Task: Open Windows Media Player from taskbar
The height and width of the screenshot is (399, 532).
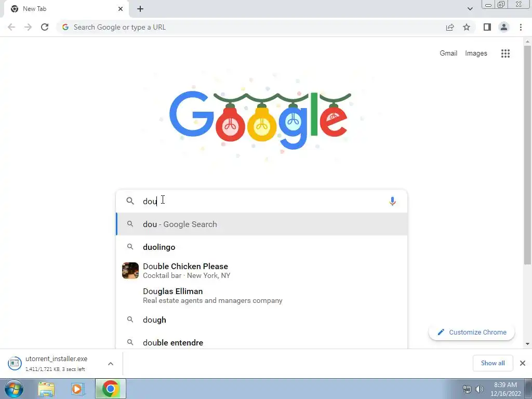Action: click(x=77, y=389)
